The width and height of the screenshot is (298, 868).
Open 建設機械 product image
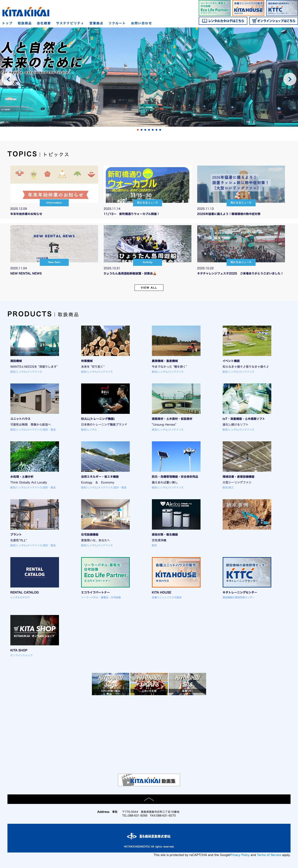pos(34,341)
